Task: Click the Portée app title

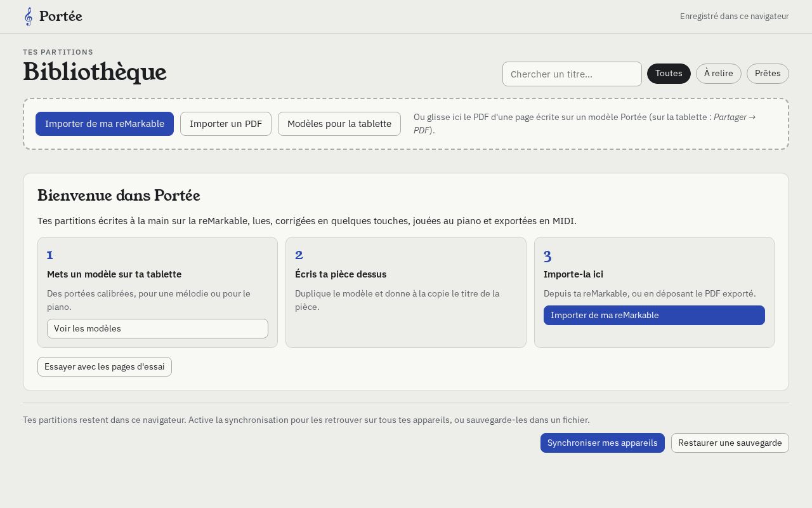Action: point(61,17)
